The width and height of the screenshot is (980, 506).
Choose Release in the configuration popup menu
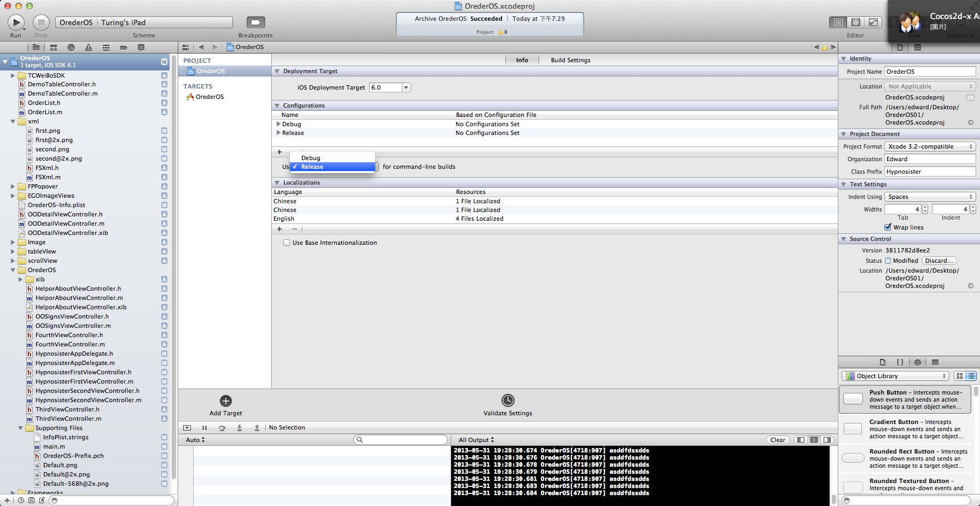point(332,167)
